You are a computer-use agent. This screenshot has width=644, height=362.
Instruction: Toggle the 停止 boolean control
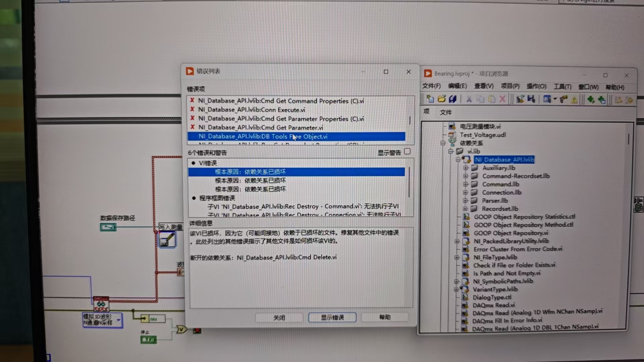[148, 340]
